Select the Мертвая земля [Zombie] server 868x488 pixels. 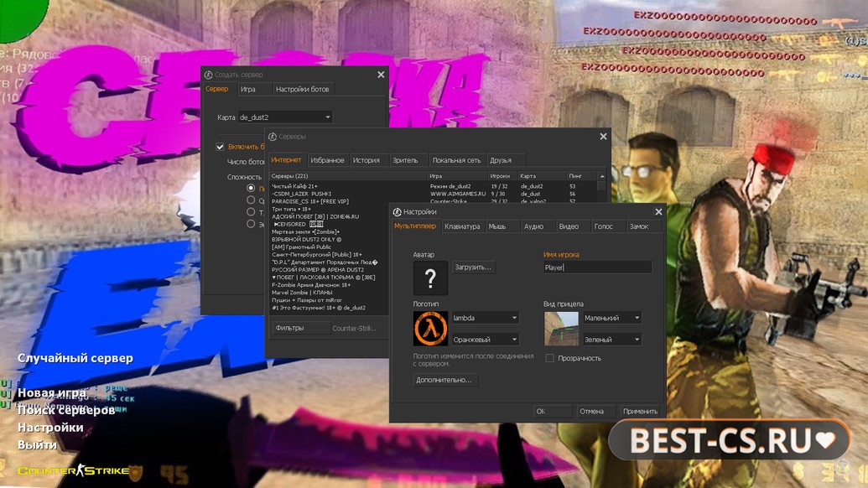coord(330,231)
